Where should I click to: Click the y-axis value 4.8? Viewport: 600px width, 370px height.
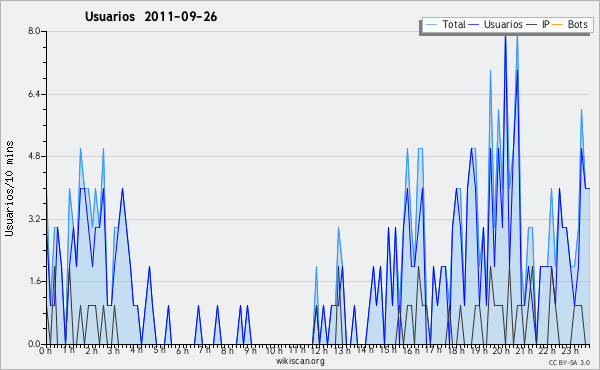point(34,156)
